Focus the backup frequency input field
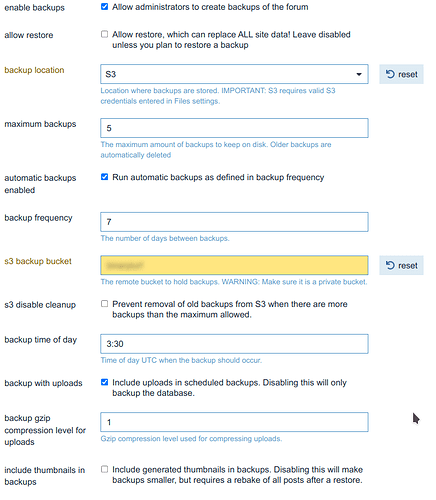Screen dimensions: 436x500 pyautogui.click(x=234, y=222)
